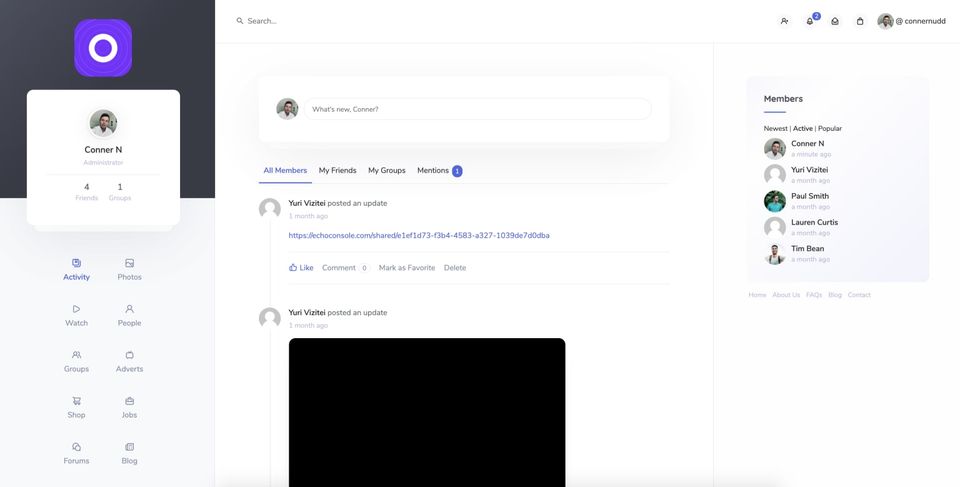
Task: Mark Yuri's link post as Favorite
Action: [407, 268]
